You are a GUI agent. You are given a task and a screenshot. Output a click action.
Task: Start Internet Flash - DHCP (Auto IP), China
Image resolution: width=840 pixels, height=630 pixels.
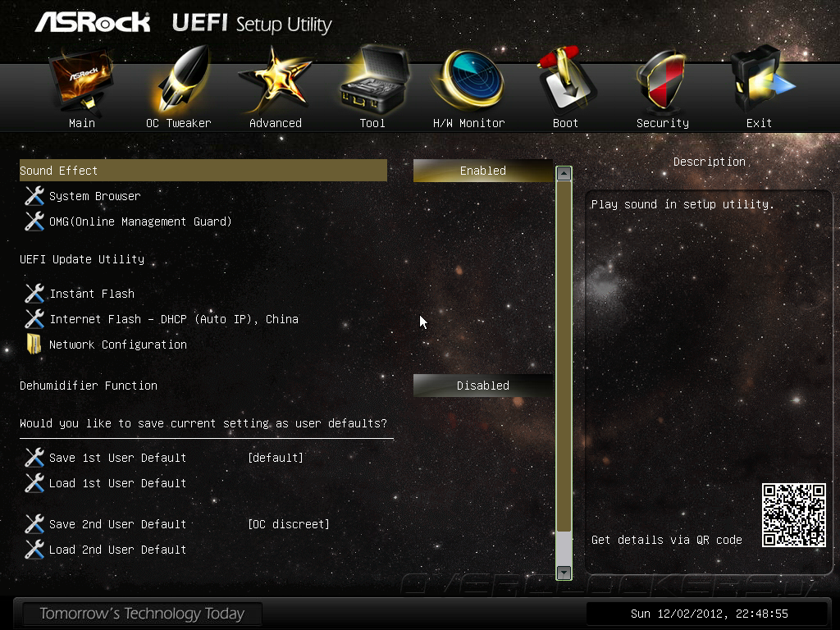click(x=174, y=319)
